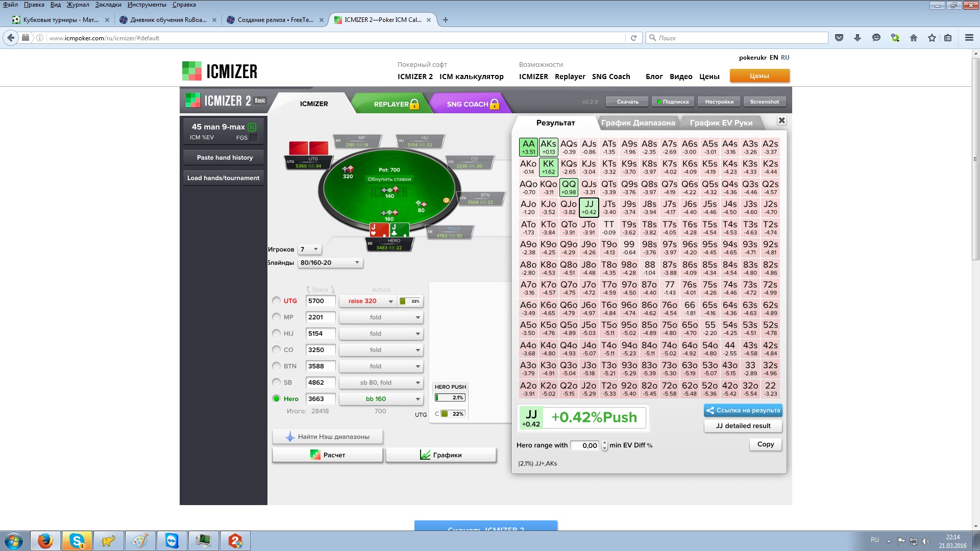Click the bookmark star icon

(x=932, y=38)
